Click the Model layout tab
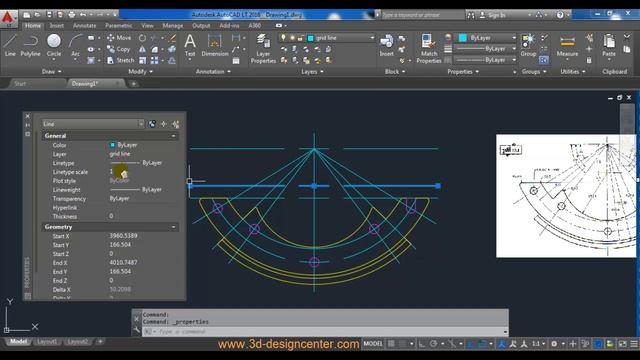This screenshot has height=360, width=640. pos(18,342)
